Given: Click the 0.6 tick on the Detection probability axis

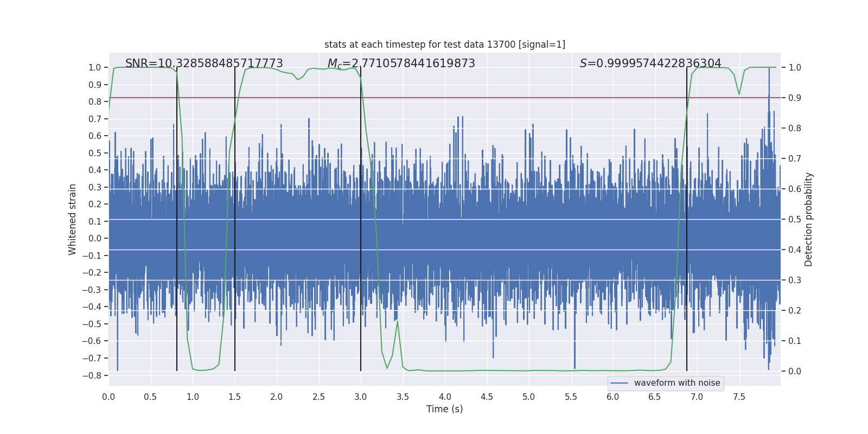Looking at the screenshot, I should point(795,189).
